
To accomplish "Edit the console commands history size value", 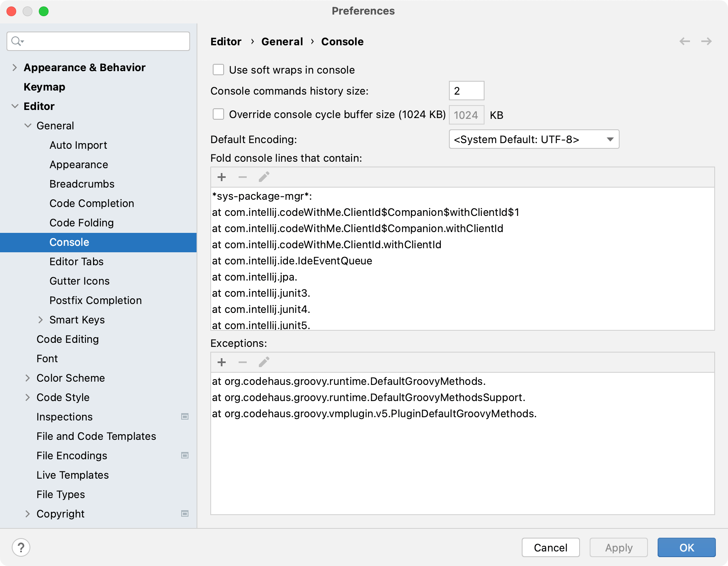I will 466,90.
